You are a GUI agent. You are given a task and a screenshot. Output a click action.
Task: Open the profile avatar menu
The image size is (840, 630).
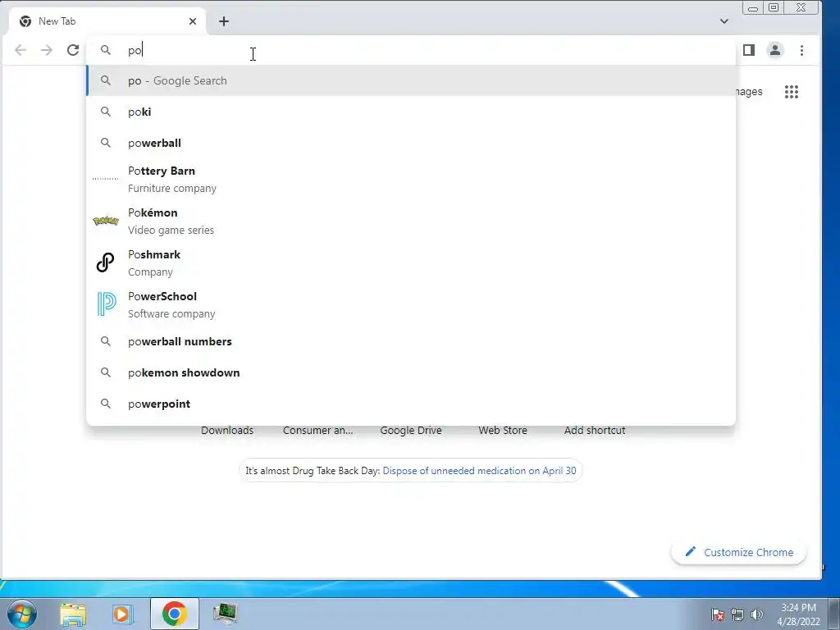click(774, 50)
